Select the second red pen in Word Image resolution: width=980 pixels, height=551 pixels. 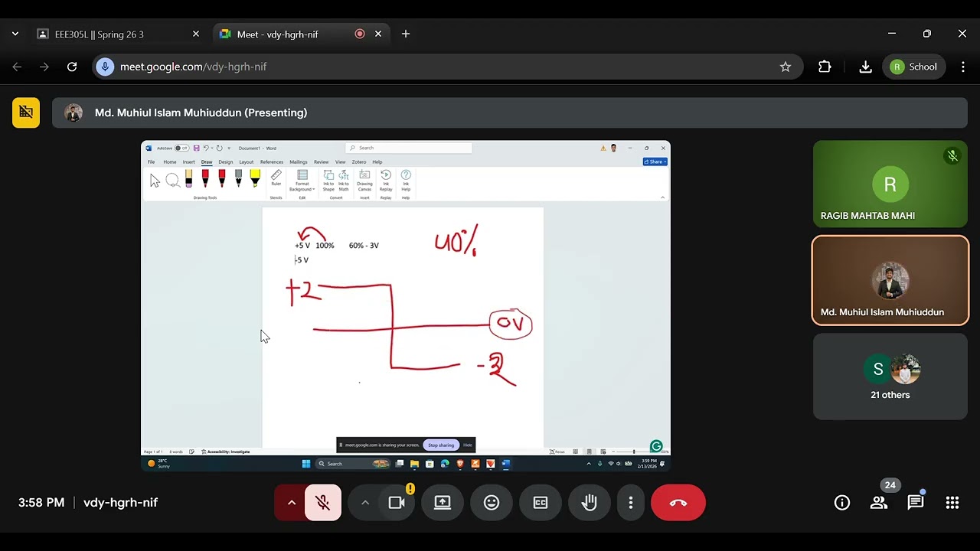pyautogui.click(x=222, y=179)
